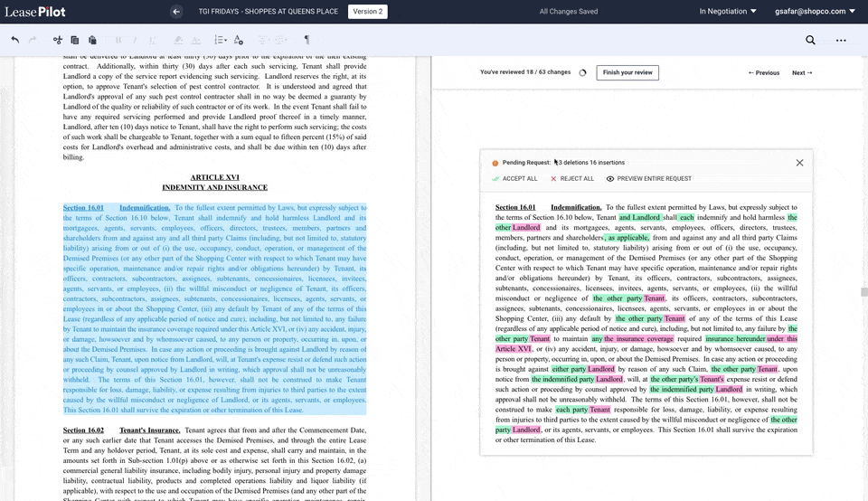Close the Pending Request panel

tap(799, 163)
